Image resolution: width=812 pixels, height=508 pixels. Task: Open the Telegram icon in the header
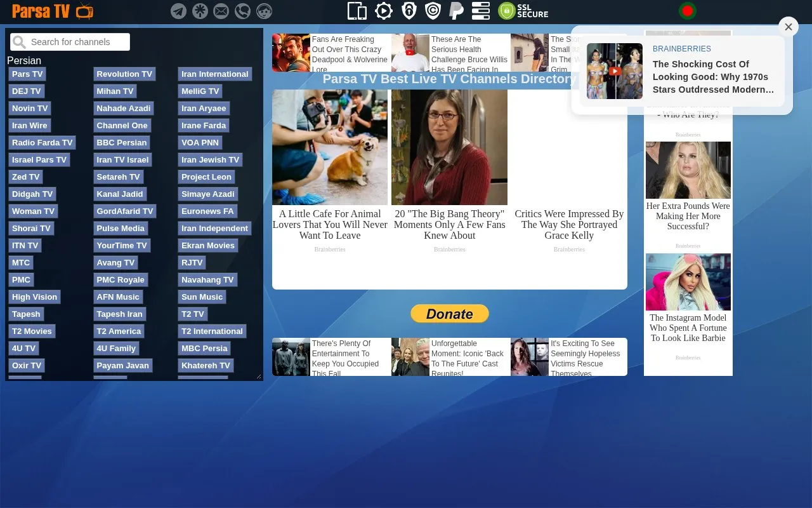pos(179,11)
